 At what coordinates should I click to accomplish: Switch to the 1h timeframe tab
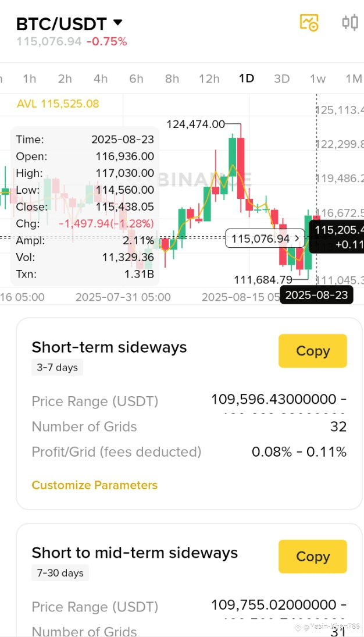coord(29,79)
